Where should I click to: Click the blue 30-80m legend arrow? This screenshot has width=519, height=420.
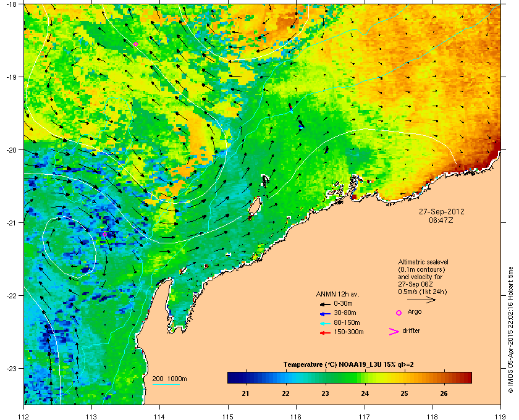pos(326,313)
